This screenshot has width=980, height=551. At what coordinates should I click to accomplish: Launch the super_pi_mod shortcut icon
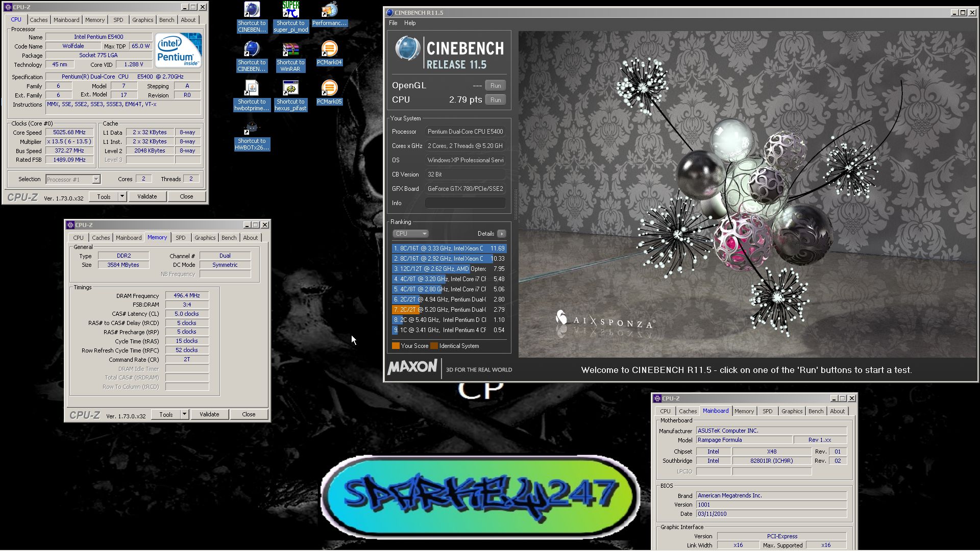click(x=290, y=10)
